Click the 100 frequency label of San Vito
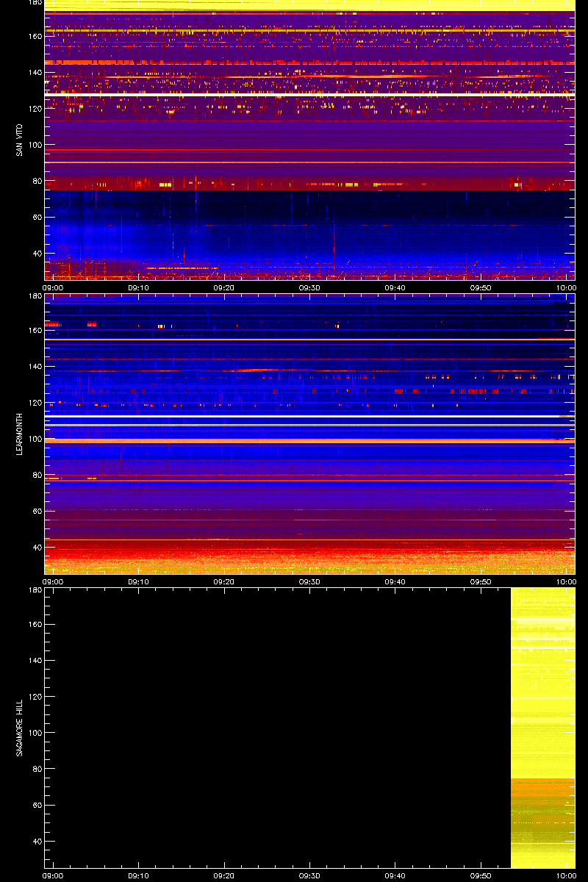The height and width of the screenshot is (882, 588). coord(35,145)
